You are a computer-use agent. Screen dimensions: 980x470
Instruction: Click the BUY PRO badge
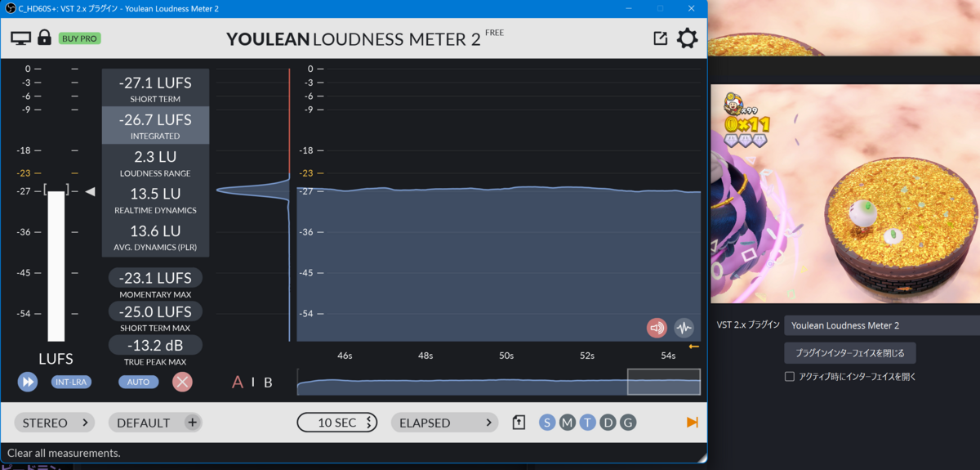[80, 38]
